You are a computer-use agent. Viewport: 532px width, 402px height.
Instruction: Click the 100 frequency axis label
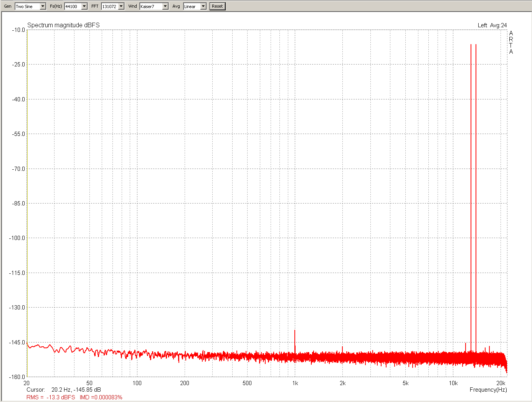[x=137, y=383]
